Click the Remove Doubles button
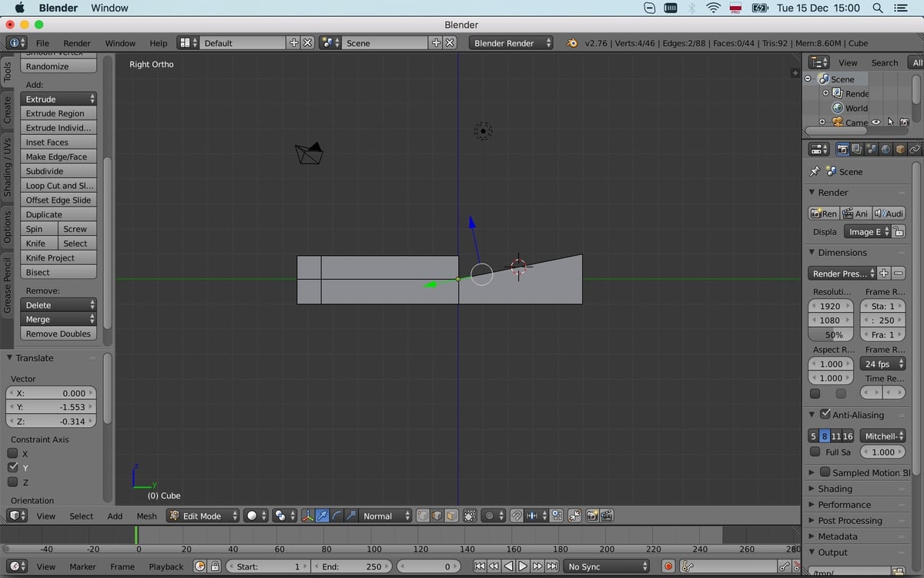This screenshot has height=578, width=924. click(58, 333)
